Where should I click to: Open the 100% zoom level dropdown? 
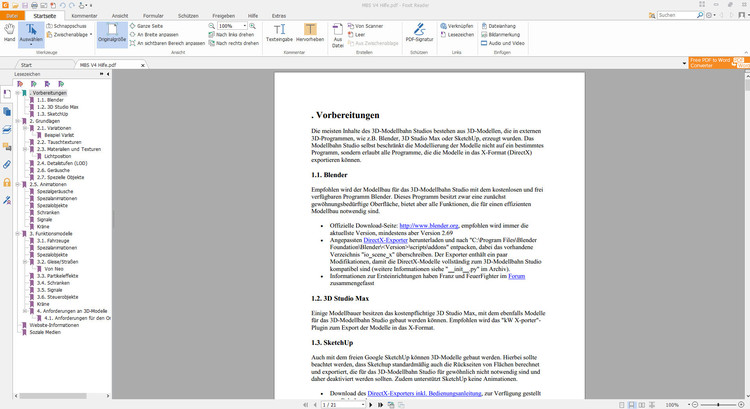pos(245,26)
